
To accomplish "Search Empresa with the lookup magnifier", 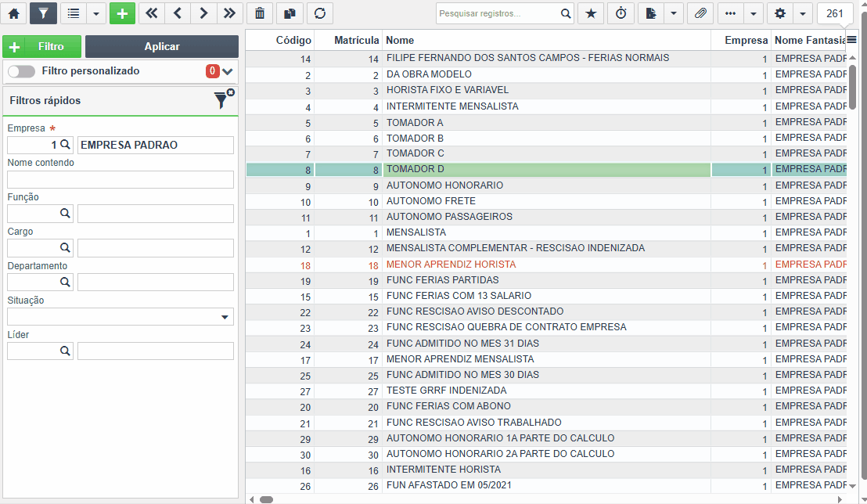I will 65,145.
